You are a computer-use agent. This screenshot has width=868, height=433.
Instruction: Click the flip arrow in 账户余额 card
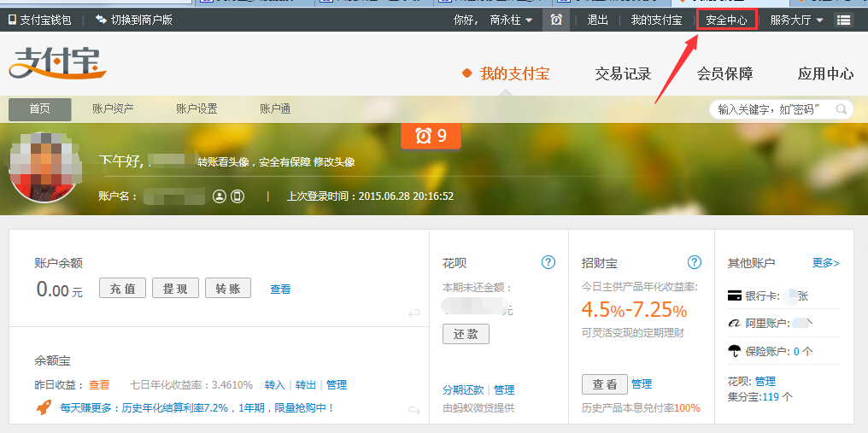[x=414, y=314]
